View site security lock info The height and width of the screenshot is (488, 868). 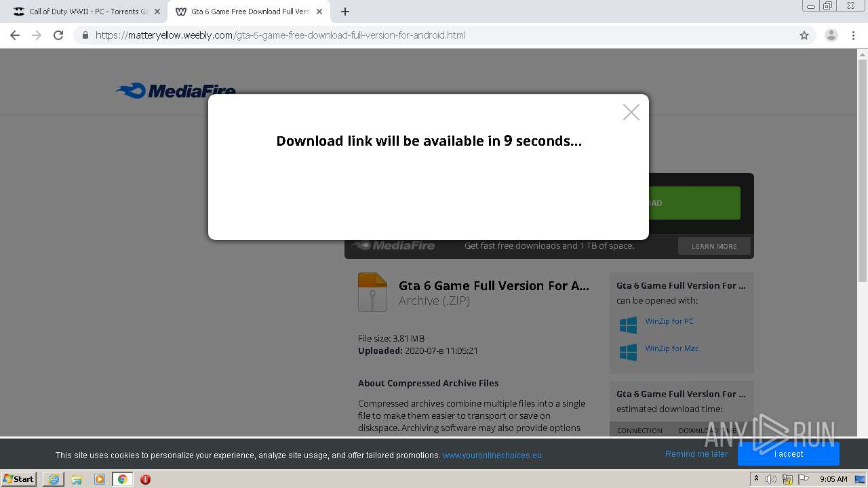point(85,35)
